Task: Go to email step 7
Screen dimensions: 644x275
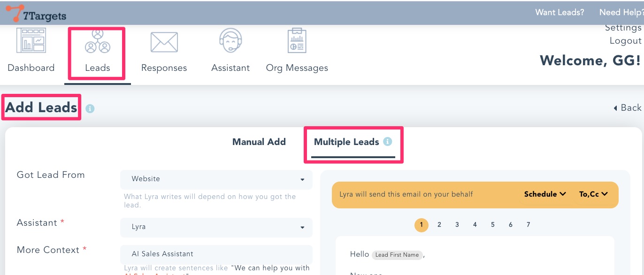Action: [528, 225]
